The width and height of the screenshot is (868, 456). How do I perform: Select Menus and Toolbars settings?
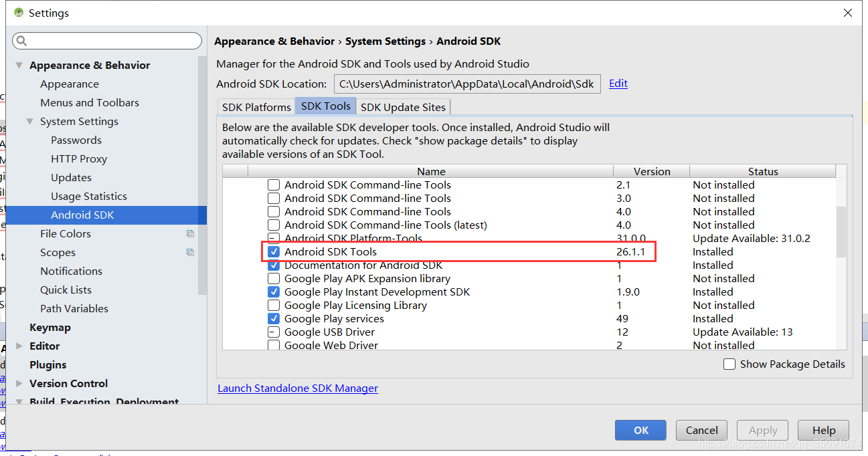(x=90, y=102)
